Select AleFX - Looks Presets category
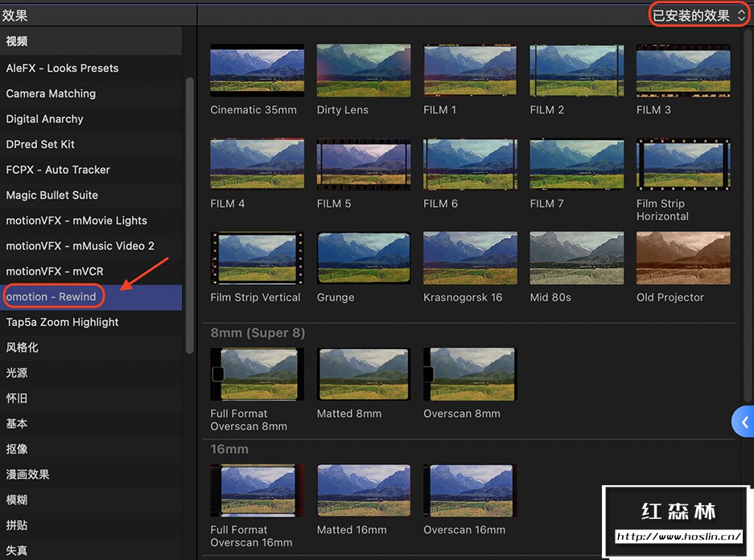 tap(91, 68)
